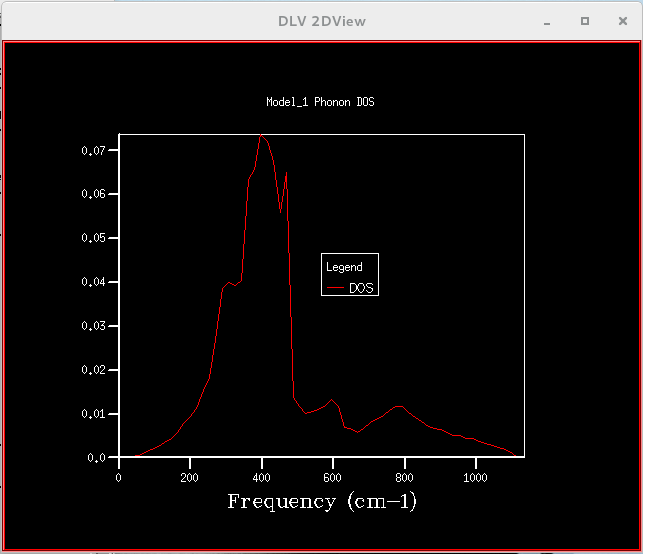The image size is (645, 556).
Task: Click the 800 x-axis tick label
Action: (x=404, y=478)
